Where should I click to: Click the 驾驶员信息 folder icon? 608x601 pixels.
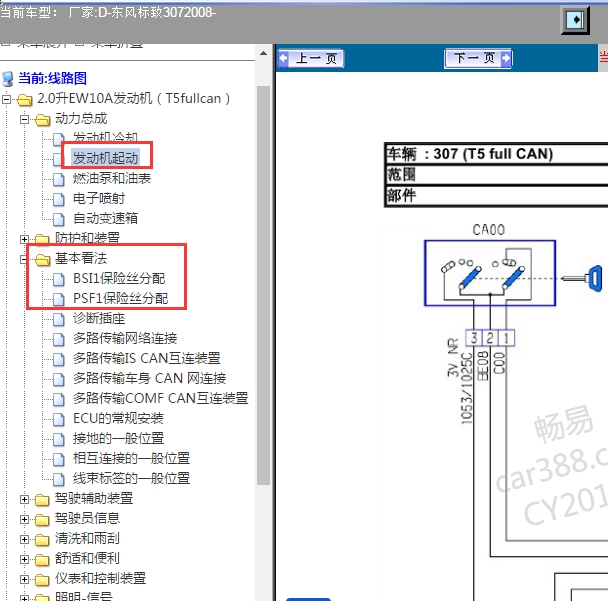(x=42, y=520)
